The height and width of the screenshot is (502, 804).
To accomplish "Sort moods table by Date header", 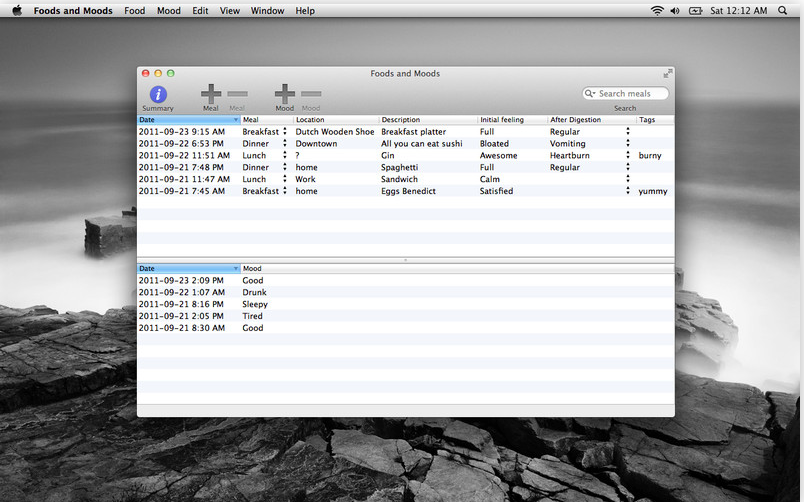I will [189, 268].
